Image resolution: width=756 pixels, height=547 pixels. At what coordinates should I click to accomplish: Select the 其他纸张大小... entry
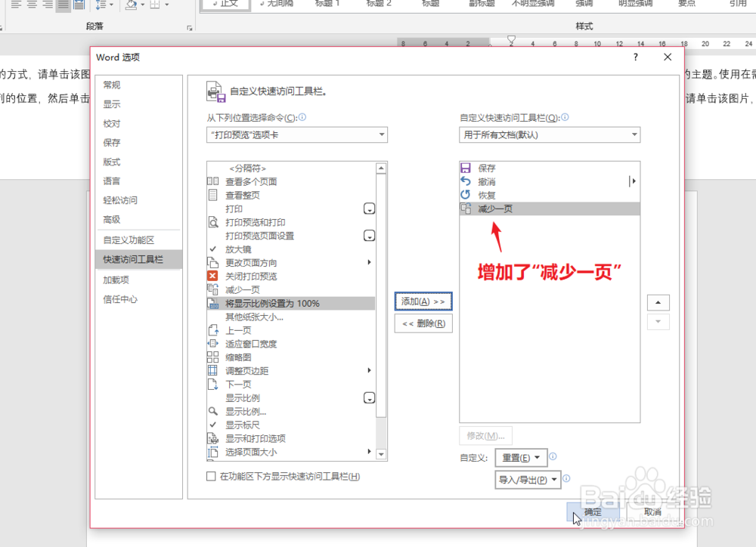291,317
